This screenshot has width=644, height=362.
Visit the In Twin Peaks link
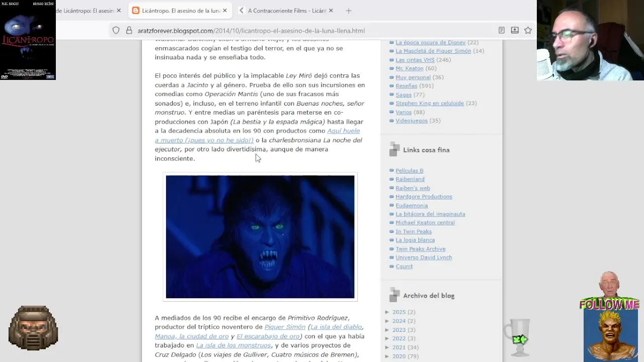coord(414,231)
